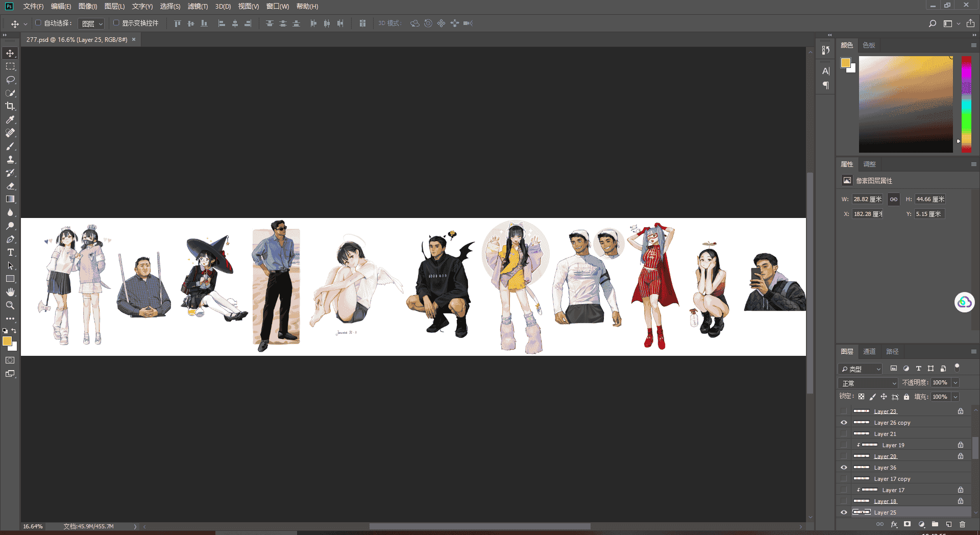Click the link width and height button
Image resolution: width=980 pixels, height=535 pixels.
tap(893, 199)
